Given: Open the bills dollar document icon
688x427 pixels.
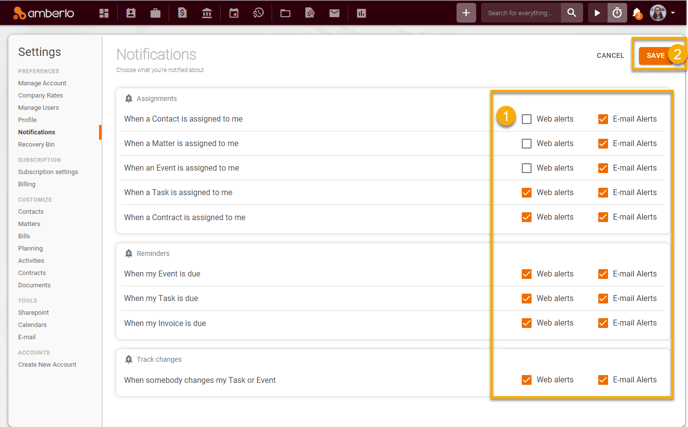Looking at the screenshot, I should tap(182, 13).
